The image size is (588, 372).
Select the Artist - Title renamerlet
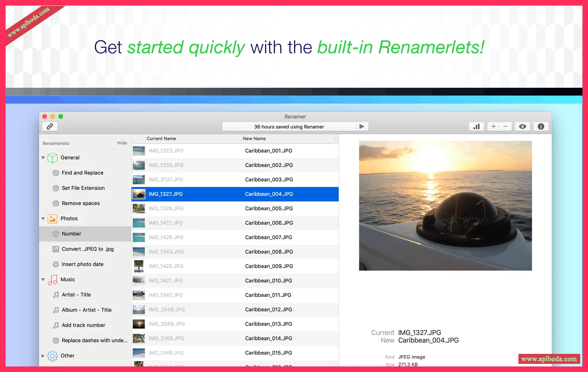(x=85, y=295)
